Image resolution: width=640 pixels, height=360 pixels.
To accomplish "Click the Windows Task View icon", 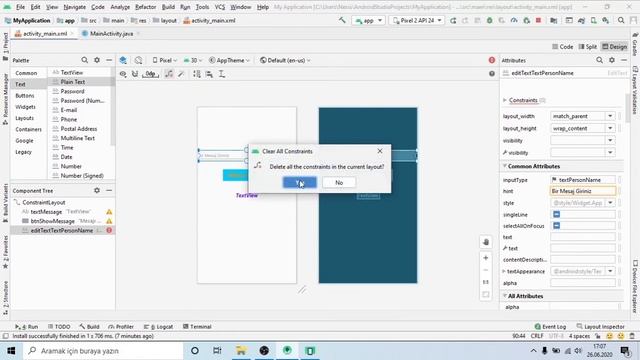I will (217, 351).
